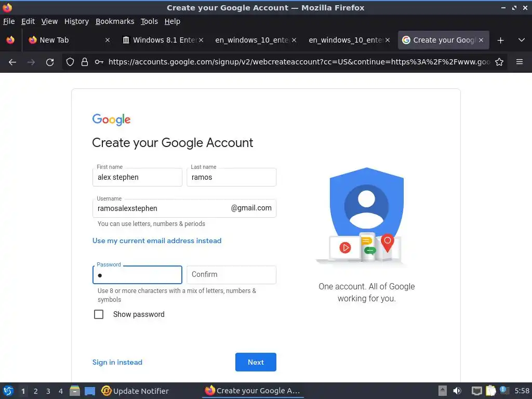This screenshot has height=399, width=532.
Task: Open the file manager taskbar icon
Action: tap(75, 391)
